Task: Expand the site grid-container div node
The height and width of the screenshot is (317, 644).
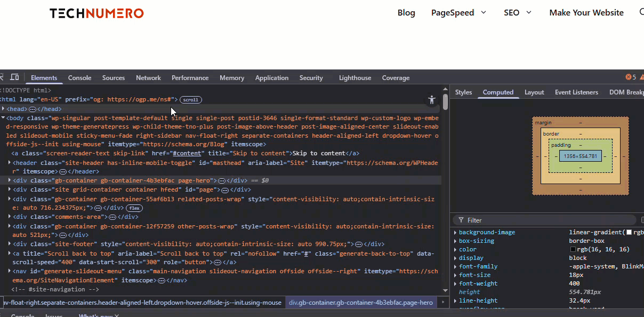Action: click(x=10, y=189)
